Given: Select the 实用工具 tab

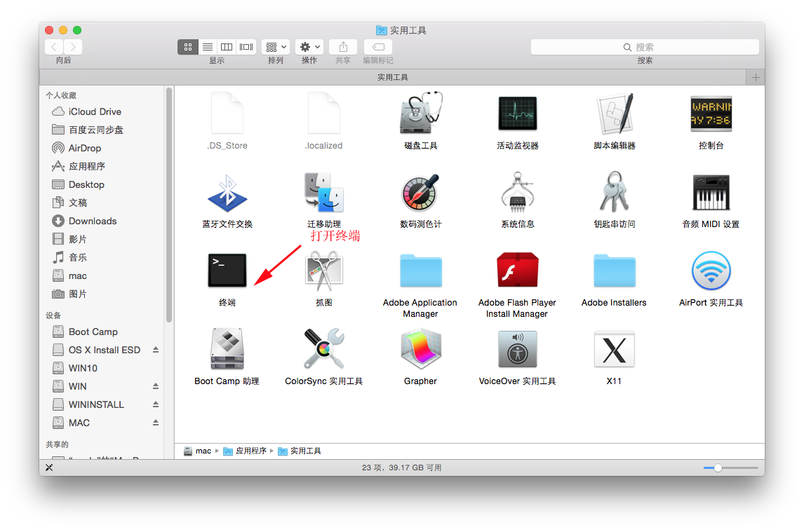Looking at the screenshot, I should click(393, 77).
